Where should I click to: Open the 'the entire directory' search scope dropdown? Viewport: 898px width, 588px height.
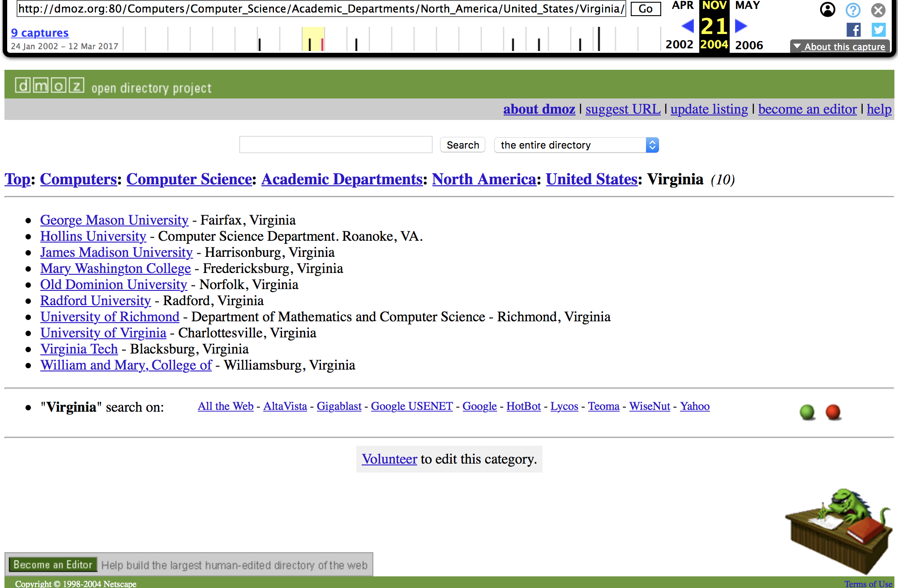coord(577,145)
